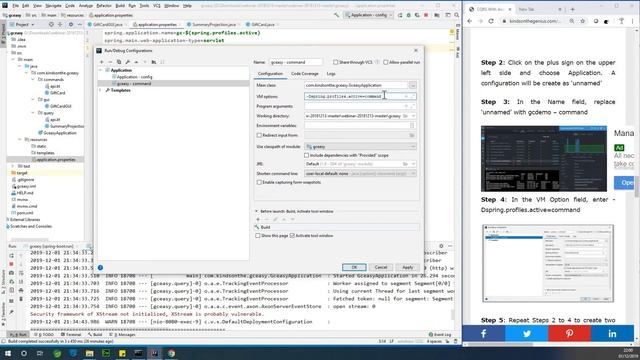Click the build hammer icon in toolbar
Image resolution: width=640 pixels, height=360 pixels.
pos(336,15)
